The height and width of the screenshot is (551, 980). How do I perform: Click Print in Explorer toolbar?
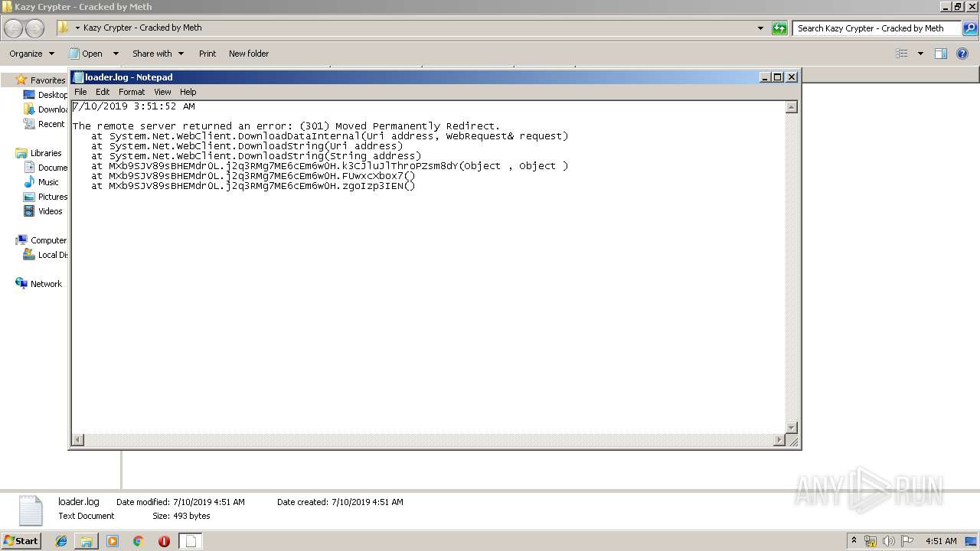click(x=207, y=54)
